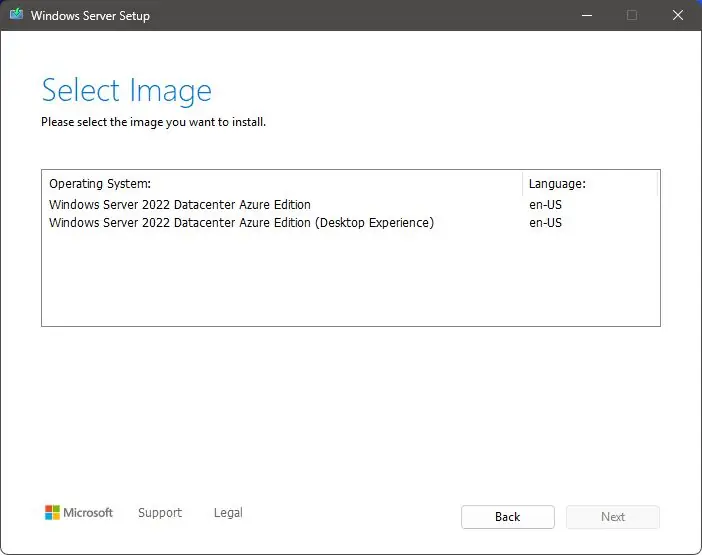
Task: Click the Select Image heading
Action: [x=126, y=91]
